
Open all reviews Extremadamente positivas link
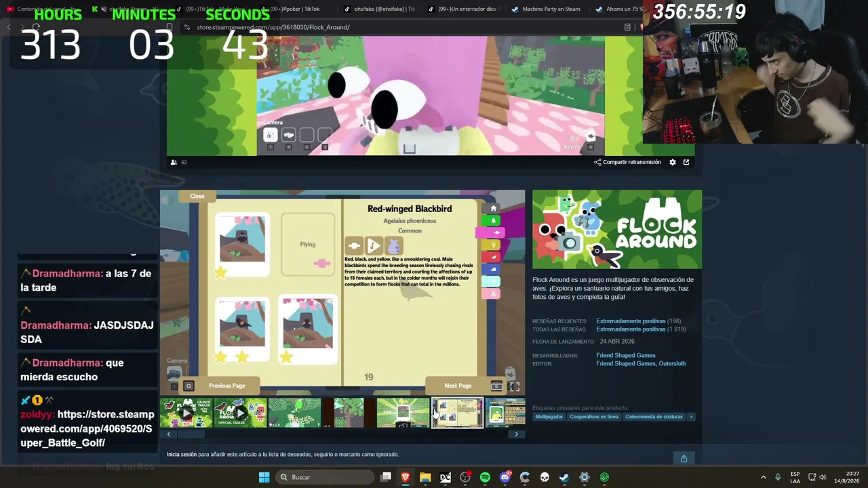[631, 329]
